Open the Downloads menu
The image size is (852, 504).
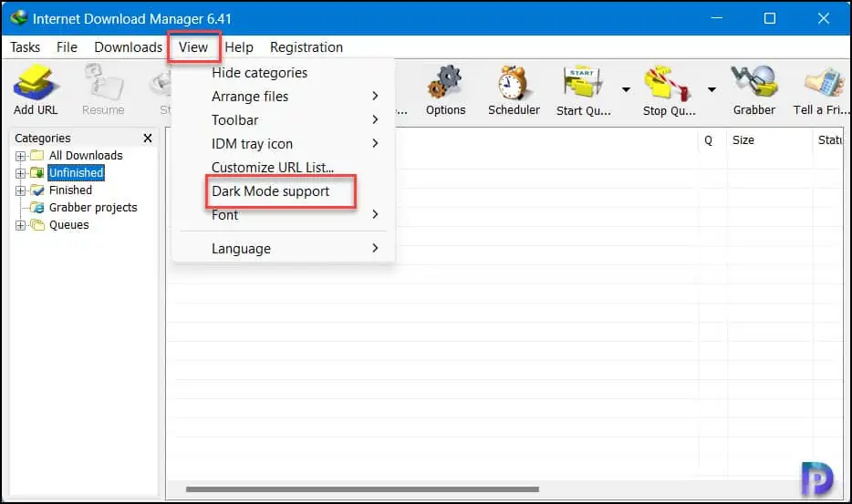(x=129, y=47)
